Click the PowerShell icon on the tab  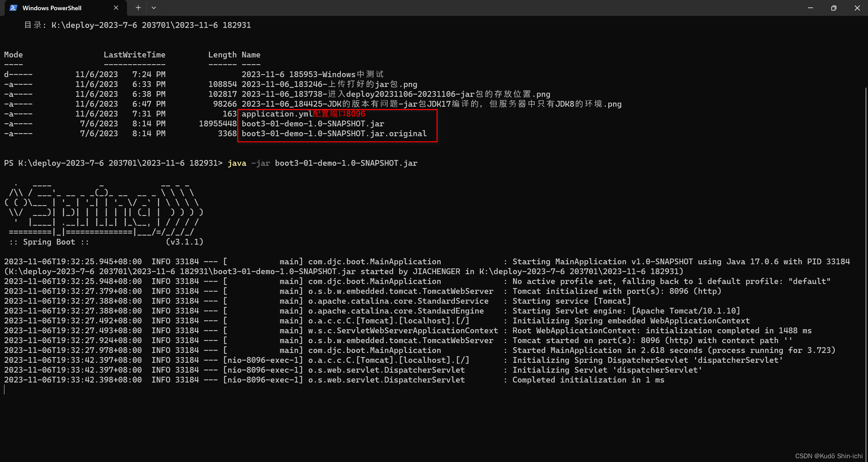tap(13, 8)
